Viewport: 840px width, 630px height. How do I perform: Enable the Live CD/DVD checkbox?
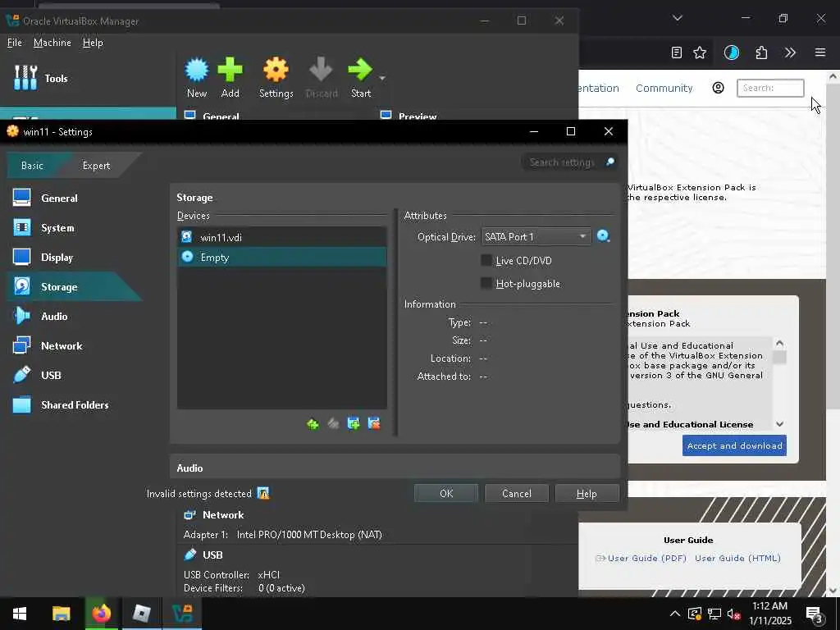click(x=486, y=260)
